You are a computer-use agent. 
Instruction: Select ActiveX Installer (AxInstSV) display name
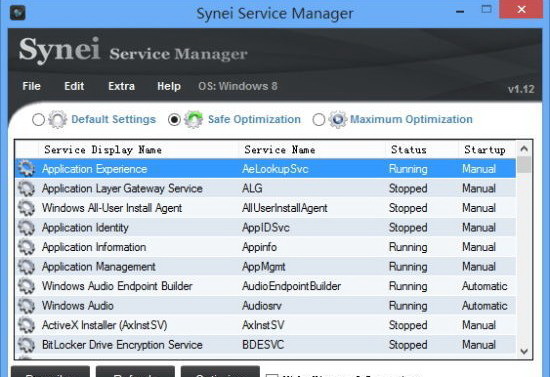coord(105,325)
